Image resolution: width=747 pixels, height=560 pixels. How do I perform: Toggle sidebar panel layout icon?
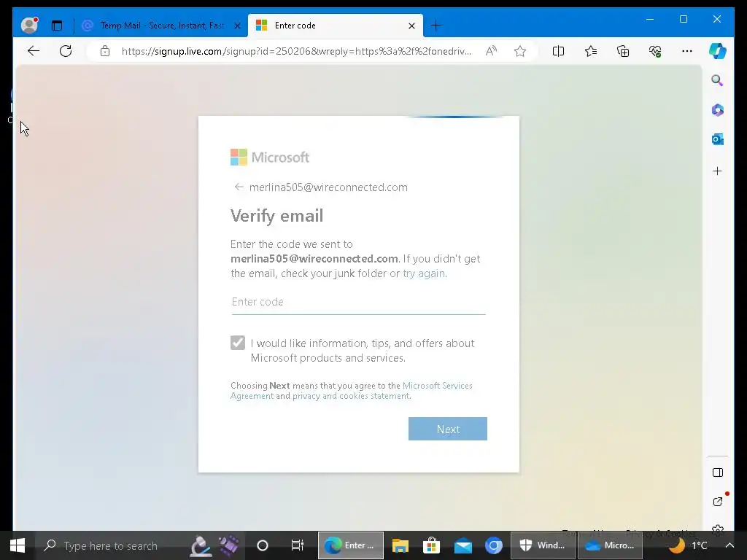click(718, 472)
